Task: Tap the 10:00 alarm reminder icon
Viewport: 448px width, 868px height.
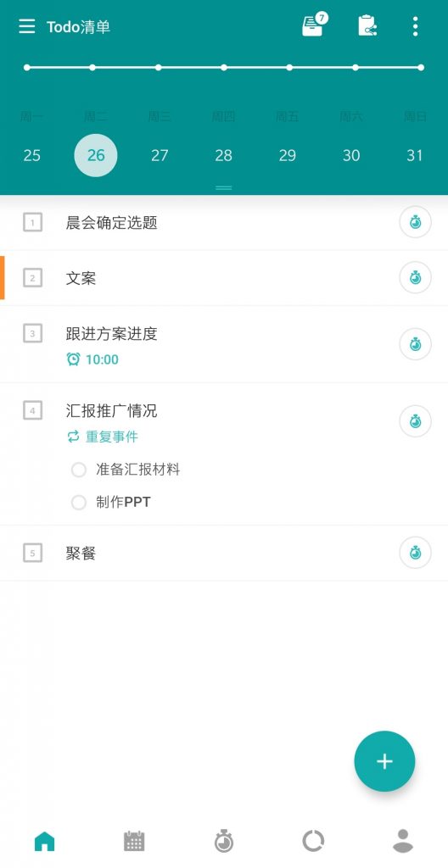Action: pyautogui.click(x=73, y=359)
